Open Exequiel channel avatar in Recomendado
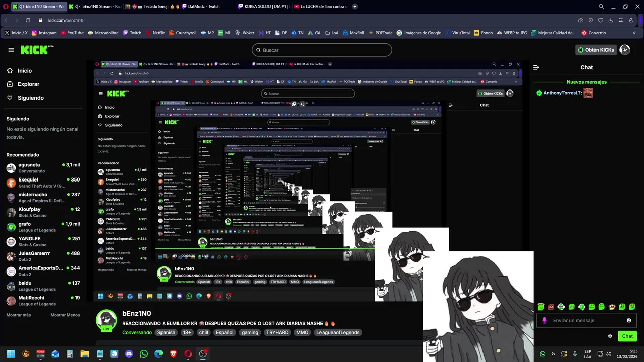The image size is (644, 362). click(x=11, y=183)
